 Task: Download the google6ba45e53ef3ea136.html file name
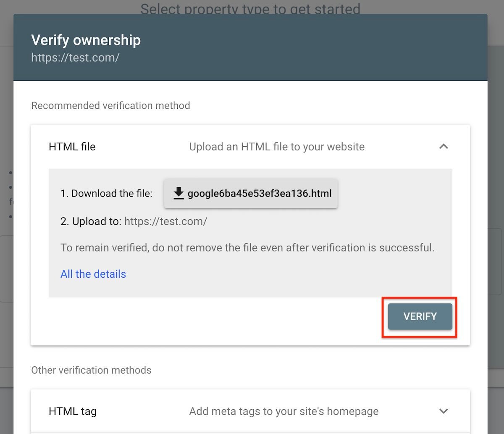pos(259,194)
